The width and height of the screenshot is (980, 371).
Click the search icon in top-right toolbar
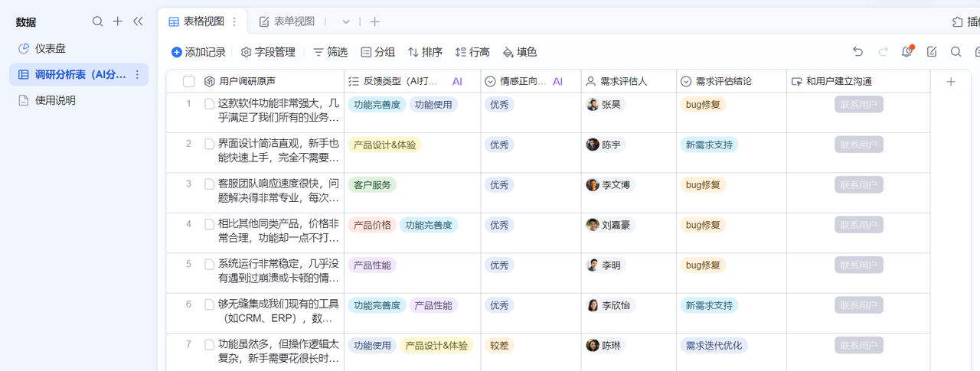[x=955, y=52]
